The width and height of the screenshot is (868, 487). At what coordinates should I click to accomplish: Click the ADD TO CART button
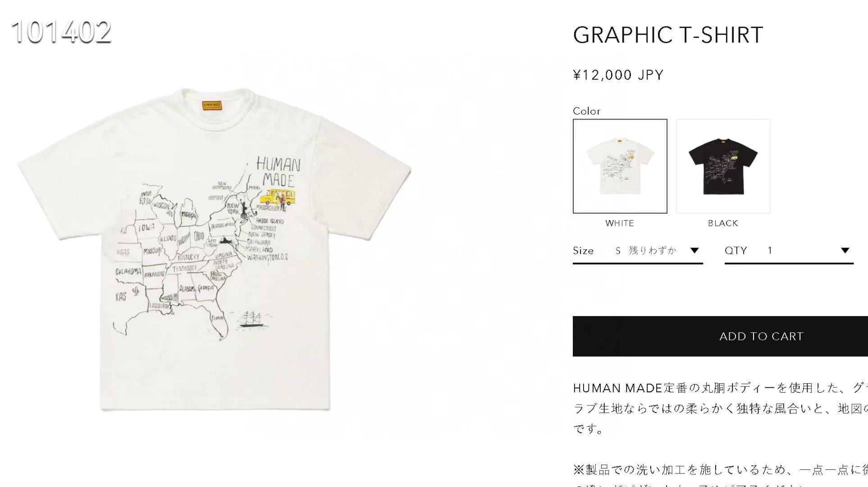click(720, 336)
